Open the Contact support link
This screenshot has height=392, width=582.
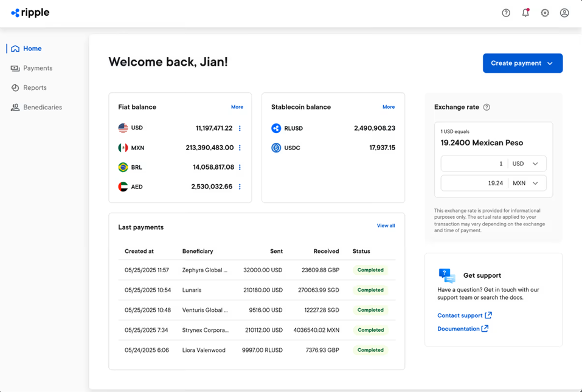(460, 315)
